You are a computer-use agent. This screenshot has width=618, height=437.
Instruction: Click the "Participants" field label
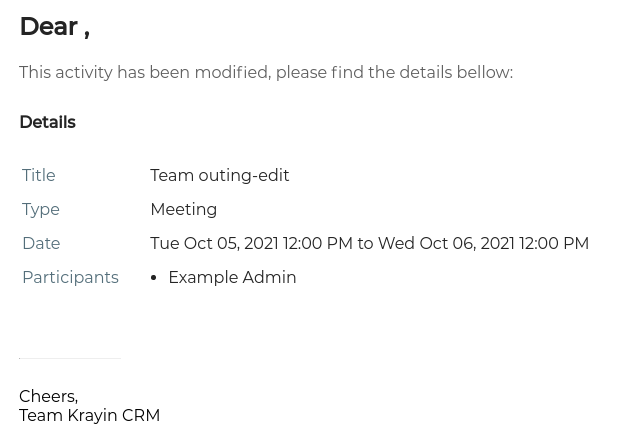click(71, 277)
